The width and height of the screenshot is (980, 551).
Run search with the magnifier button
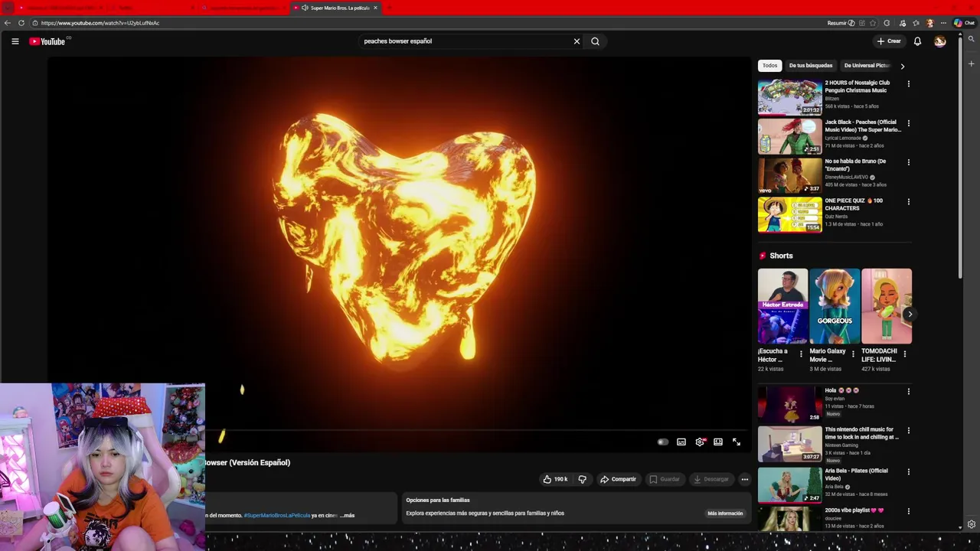595,41
